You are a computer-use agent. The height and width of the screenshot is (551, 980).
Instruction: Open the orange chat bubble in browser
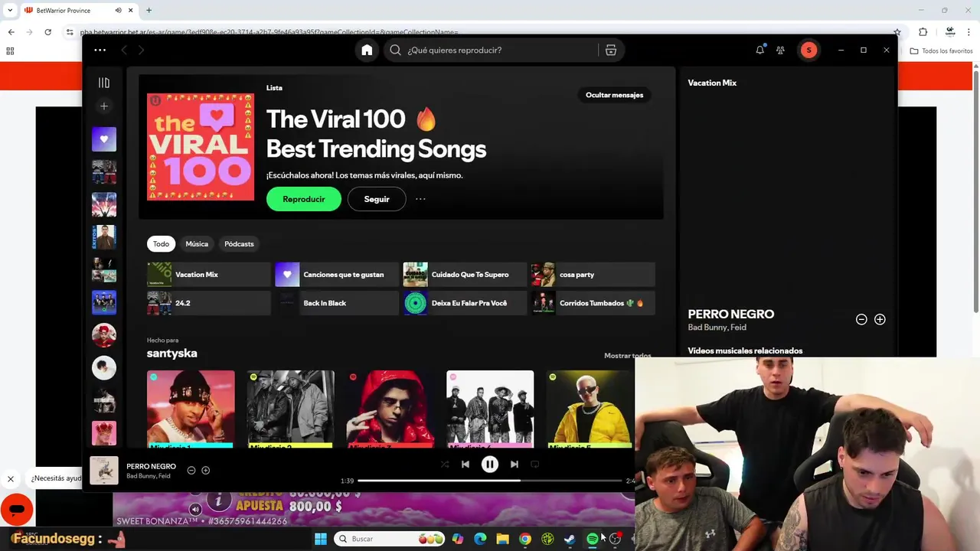(x=17, y=510)
